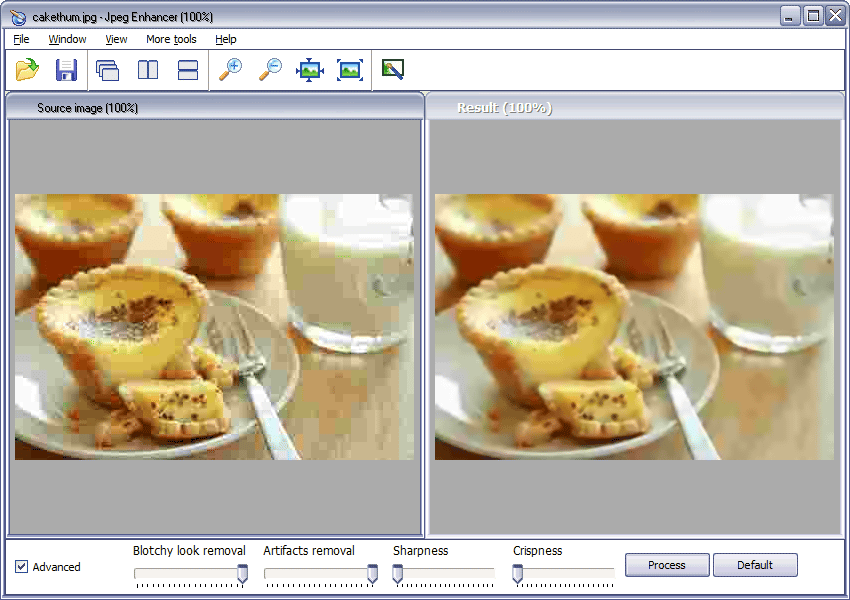Zoom in with the magnifier plus icon
Image resolution: width=850 pixels, height=600 pixels.
coord(230,70)
